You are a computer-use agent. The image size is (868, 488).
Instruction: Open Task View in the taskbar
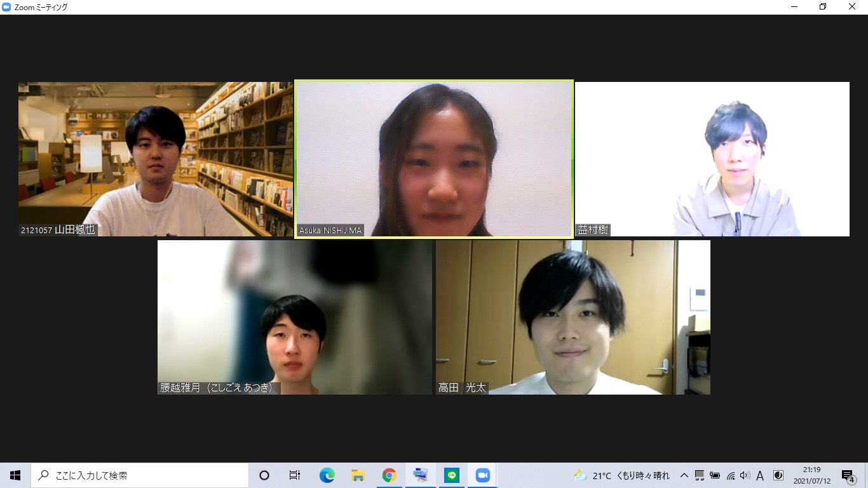coord(295,475)
